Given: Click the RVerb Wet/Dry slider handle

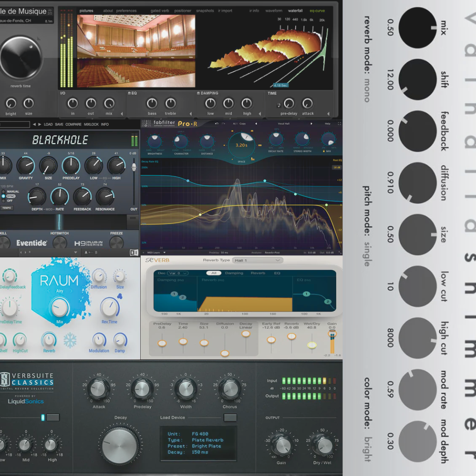Looking at the screenshot, I should point(312,345).
